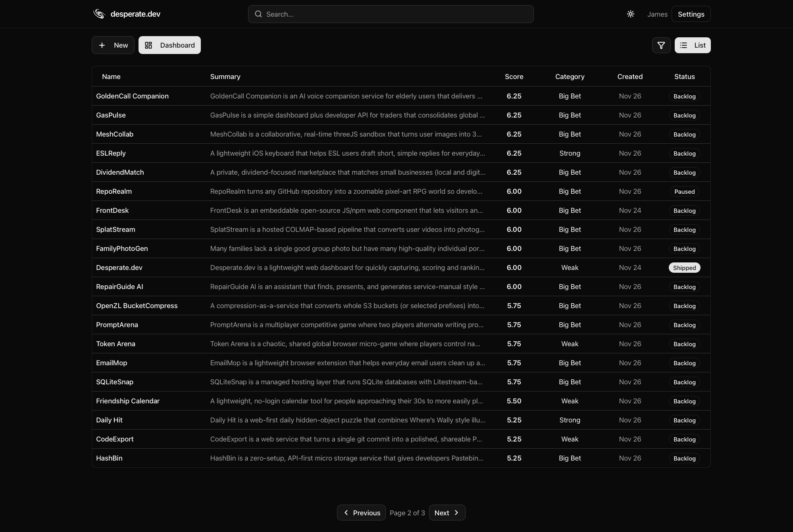Toggle the Paused status on RepoRealm
793x532 pixels.
[684, 191]
